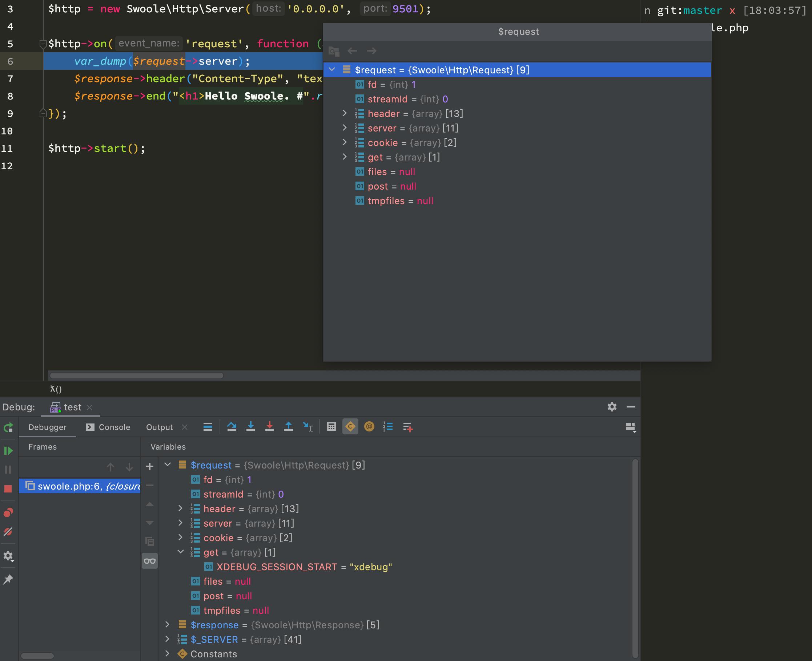The height and width of the screenshot is (661, 812).
Task: Click the Mute Breakpoints icon
Action: tap(8, 532)
